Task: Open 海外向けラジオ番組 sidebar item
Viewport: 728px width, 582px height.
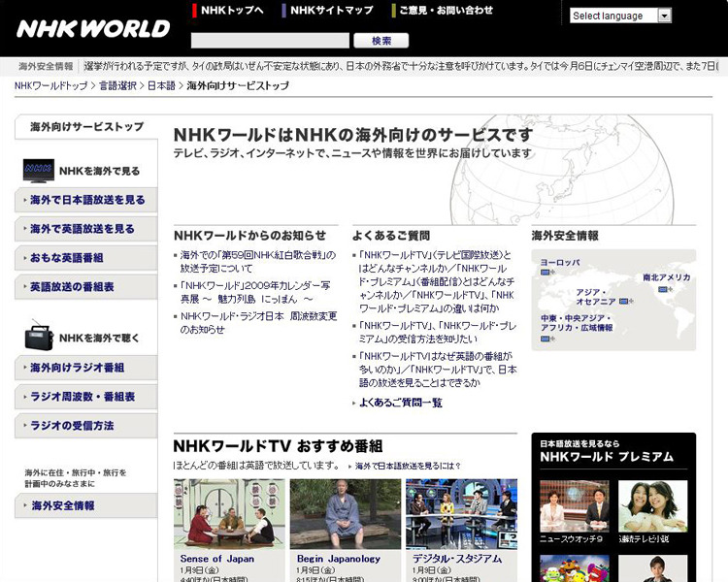Action: [86, 368]
